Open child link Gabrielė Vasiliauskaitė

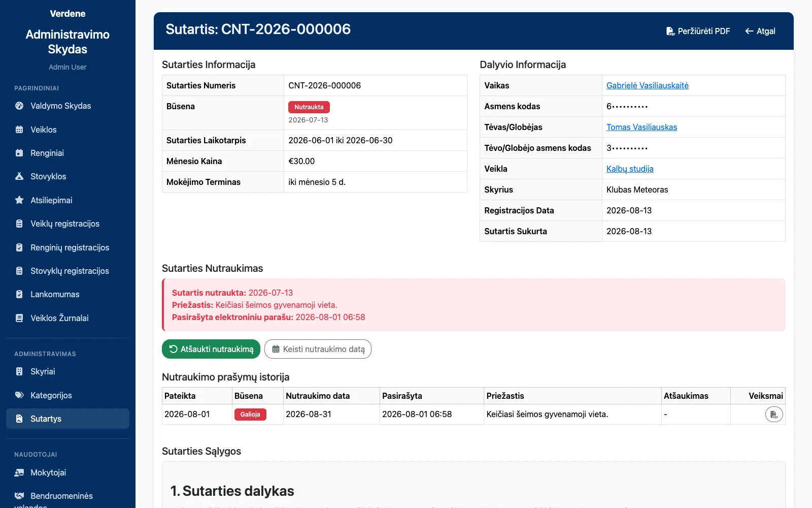648,85
